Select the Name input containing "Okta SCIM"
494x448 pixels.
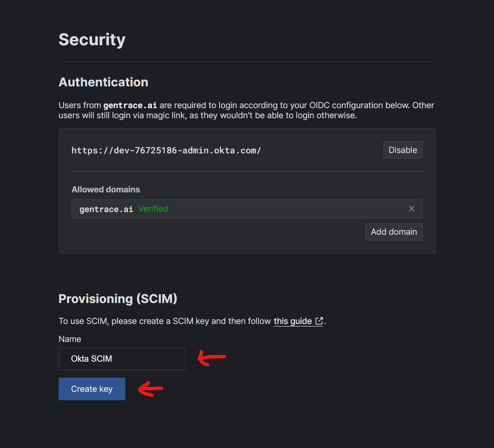(122, 359)
